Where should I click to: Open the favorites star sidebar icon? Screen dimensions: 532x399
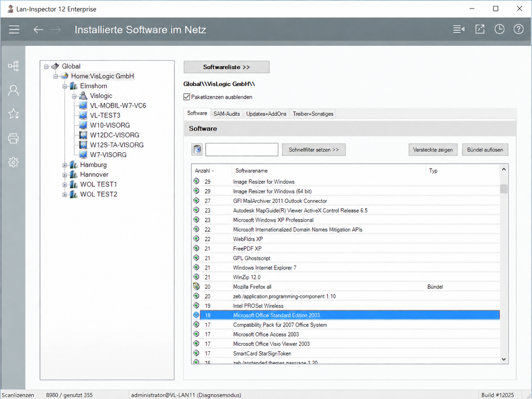click(14, 114)
